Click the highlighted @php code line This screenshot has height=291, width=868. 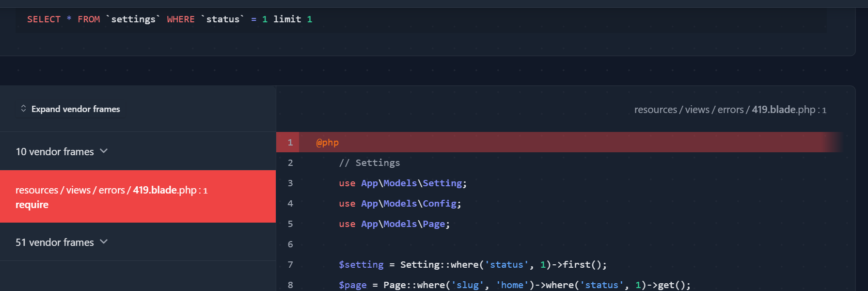click(x=559, y=142)
